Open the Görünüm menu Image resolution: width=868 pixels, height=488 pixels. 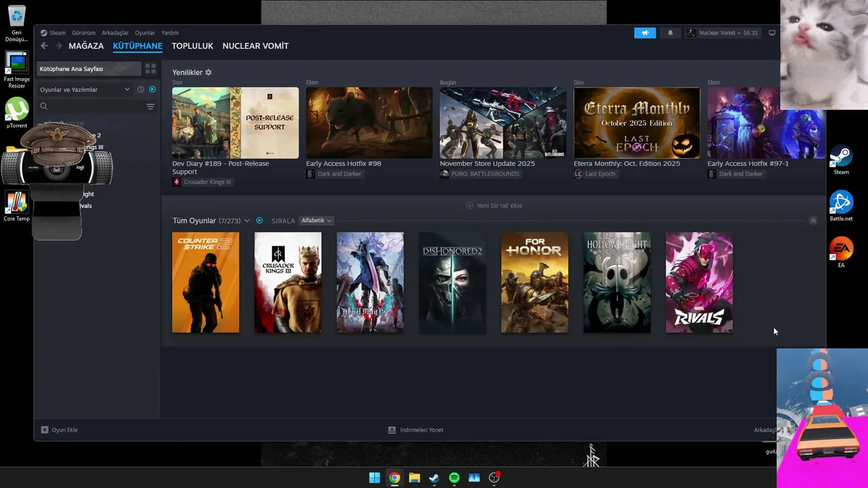click(83, 33)
